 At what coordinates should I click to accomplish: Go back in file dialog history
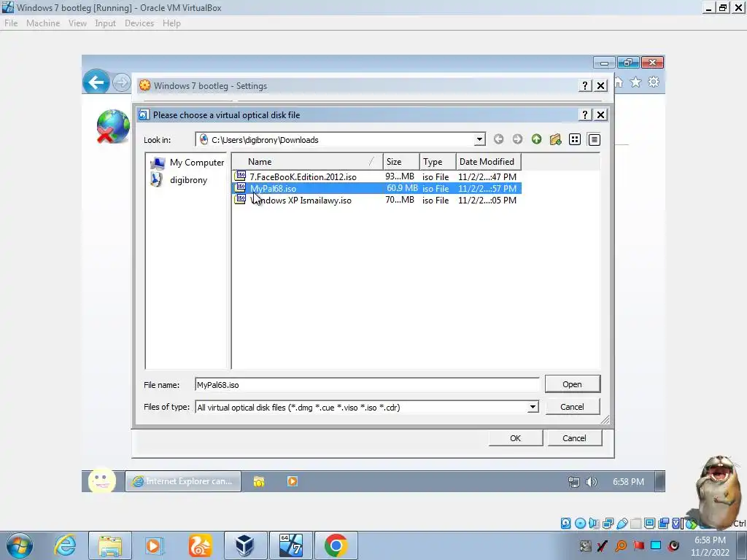pos(498,139)
